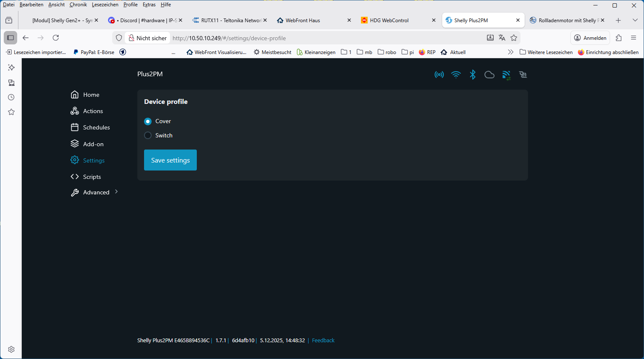
Task: Select the Cover device profile
Action: (x=148, y=121)
